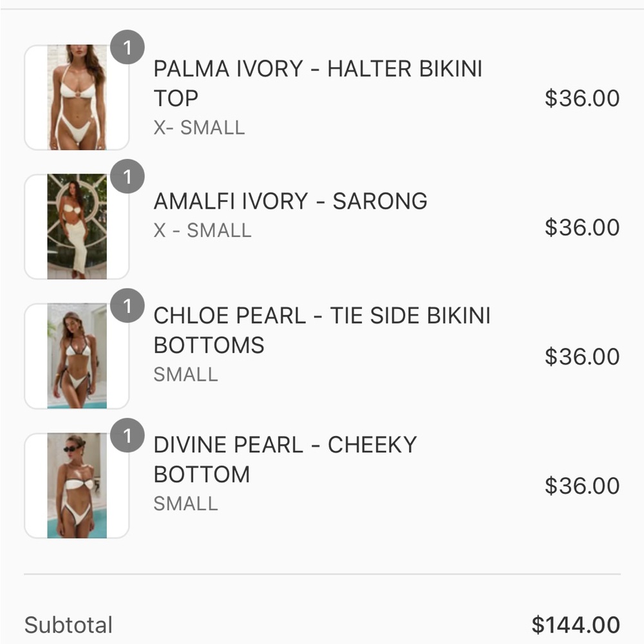Click the X-Small size label under Palma Ivory
The image size is (644, 644).
click(198, 128)
